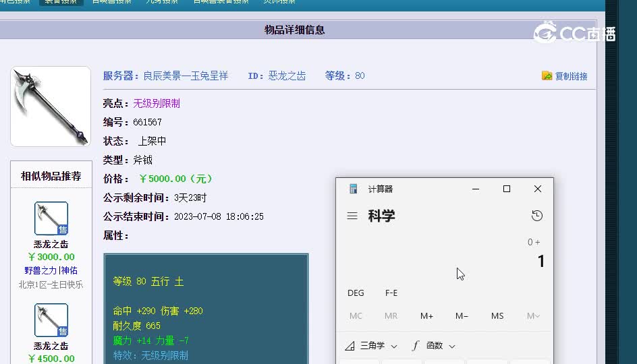The width and height of the screenshot is (637, 364).
Task: Toggle F-E notation in Calculator
Action: click(391, 293)
